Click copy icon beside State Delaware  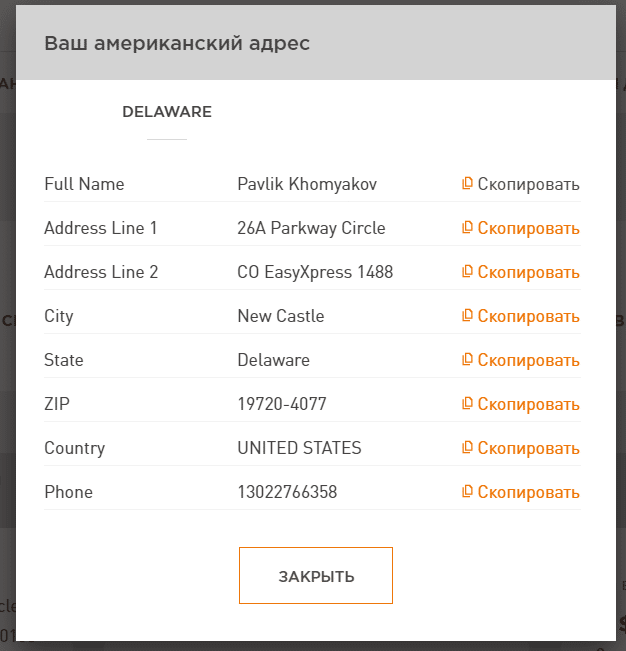pos(467,360)
